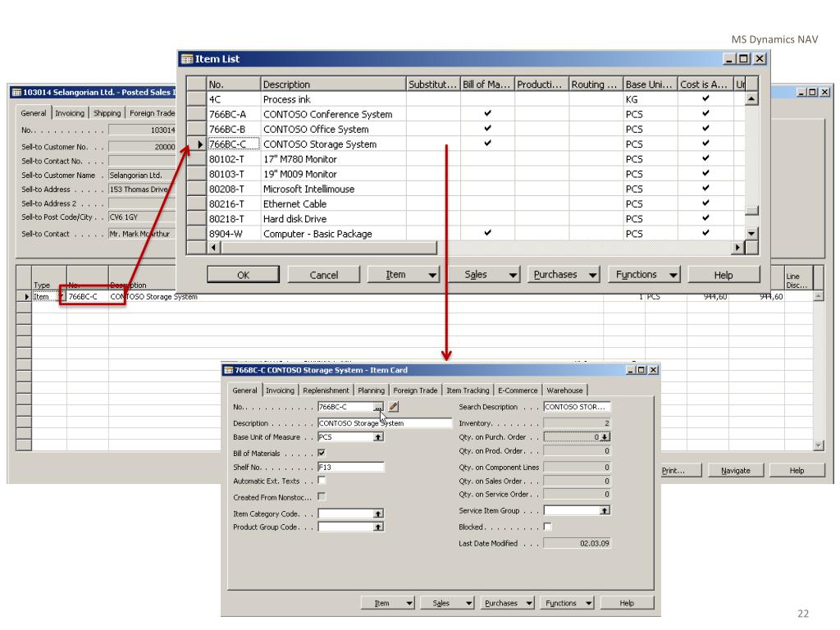Screen dimensions: 840x630
Task: Click Posted Sales Invoice window title icon
Action: coord(16,92)
